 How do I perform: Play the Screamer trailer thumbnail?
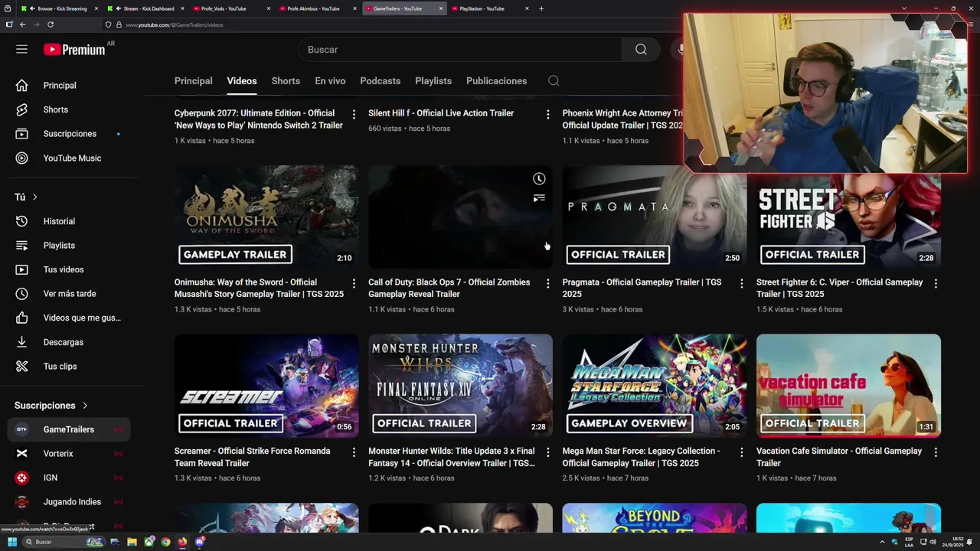click(266, 386)
